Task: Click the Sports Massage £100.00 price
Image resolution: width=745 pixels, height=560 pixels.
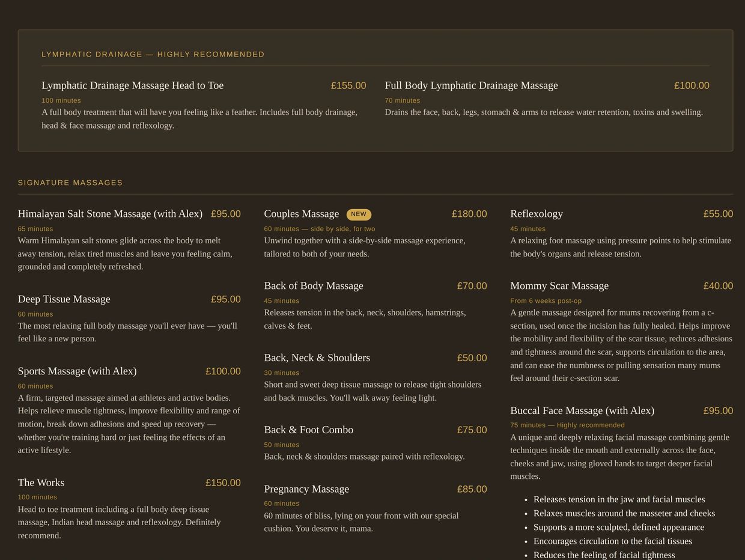Action: coord(223,371)
